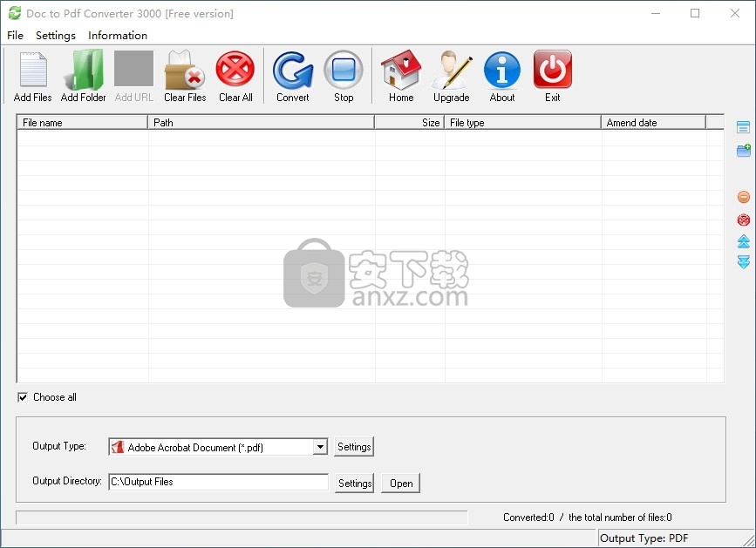756x548 pixels.
Task: Click the Add Files toolbar icon
Action: (33, 71)
